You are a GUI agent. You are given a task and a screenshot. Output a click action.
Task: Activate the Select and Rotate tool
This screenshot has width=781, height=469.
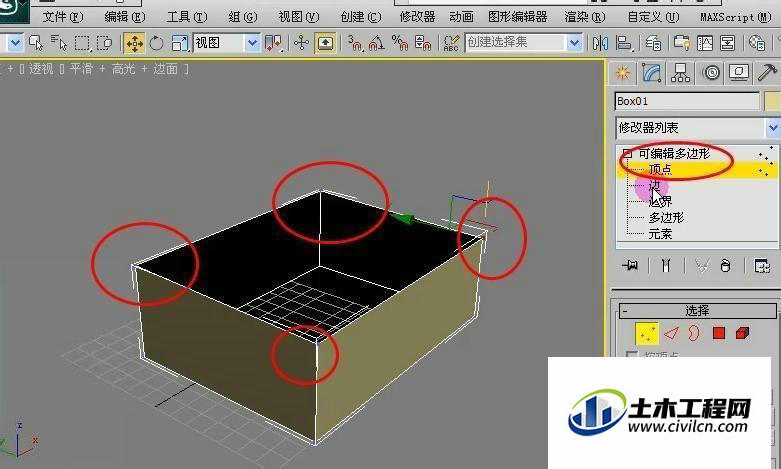click(156, 43)
